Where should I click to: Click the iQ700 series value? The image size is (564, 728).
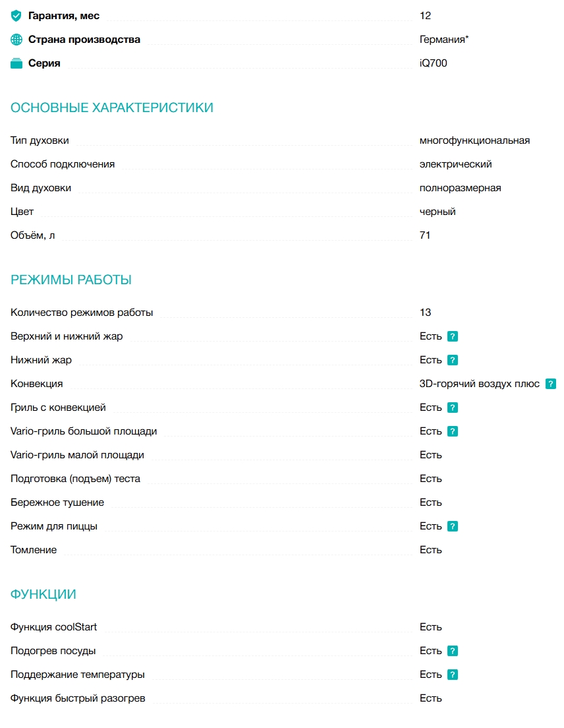(x=433, y=63)
